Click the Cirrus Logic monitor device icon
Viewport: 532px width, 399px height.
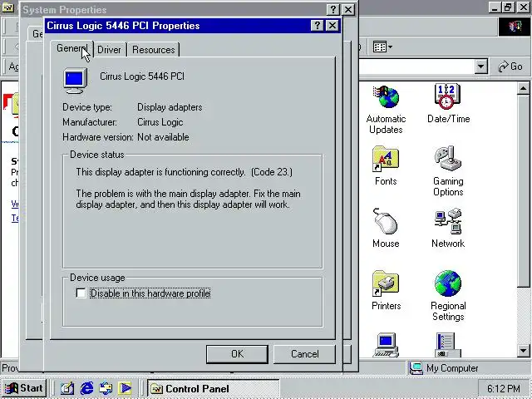point(75,81)
